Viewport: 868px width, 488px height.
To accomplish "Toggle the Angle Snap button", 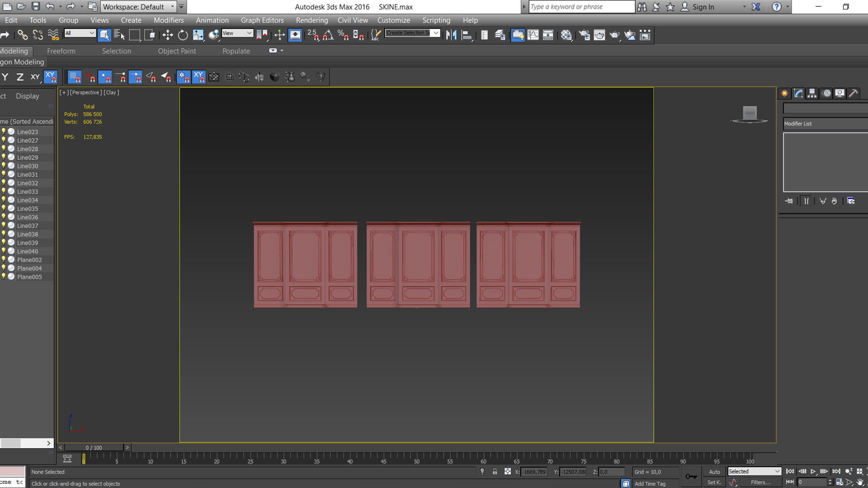I will coord(328,35).
